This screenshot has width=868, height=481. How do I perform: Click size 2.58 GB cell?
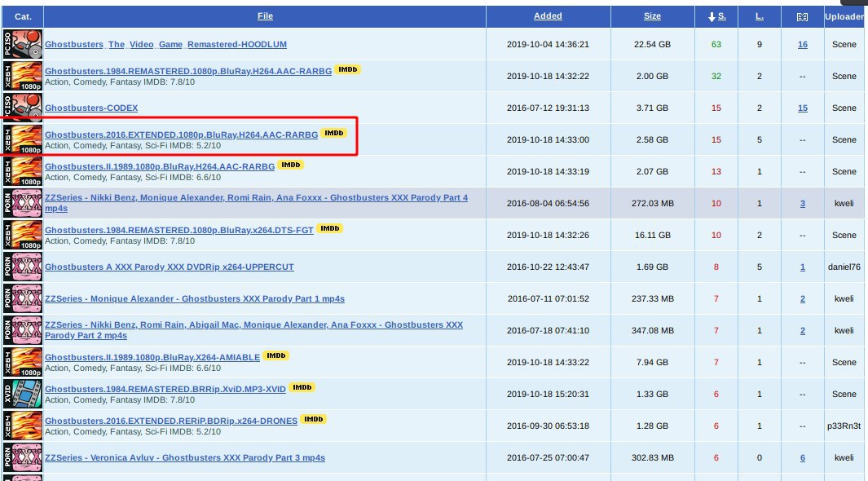653,139
